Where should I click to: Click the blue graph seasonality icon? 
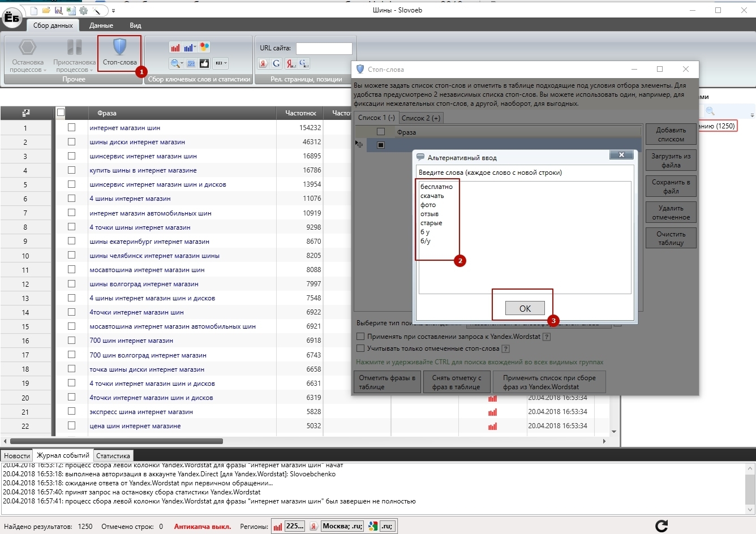click(x=191, y=63)
